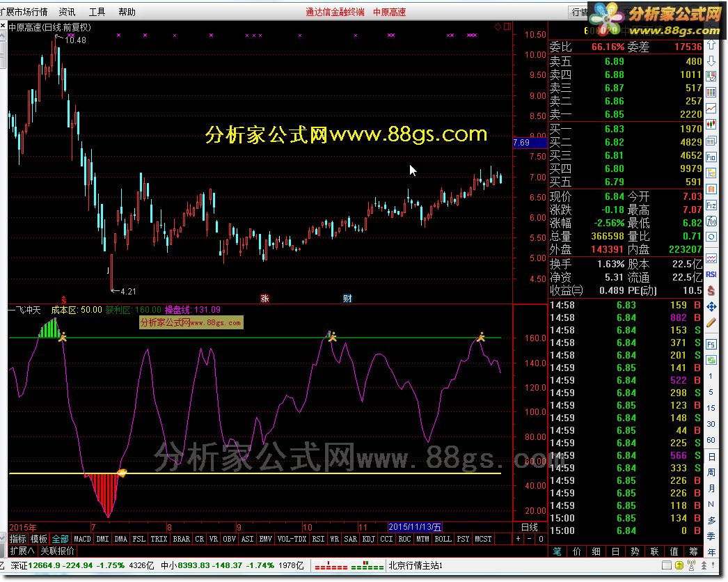Click the green refresh icon

click(x=711, y=360)
